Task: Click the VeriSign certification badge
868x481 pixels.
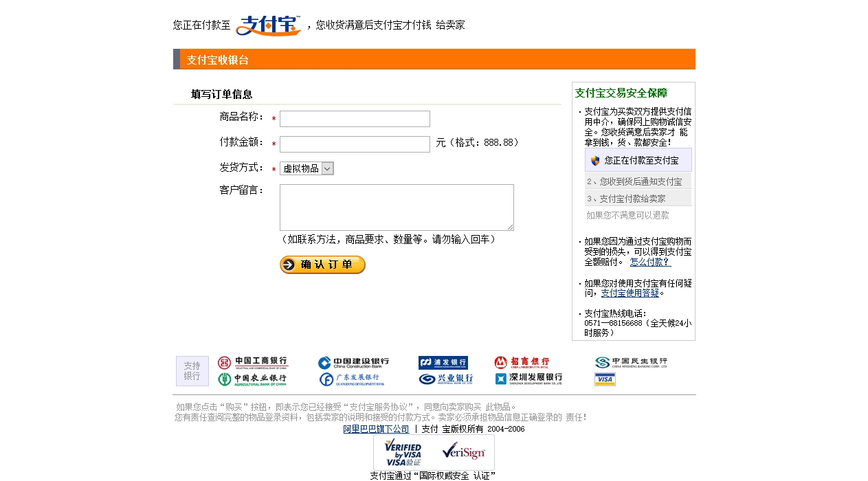Action: pyautogui.click(x=463, y=451)
